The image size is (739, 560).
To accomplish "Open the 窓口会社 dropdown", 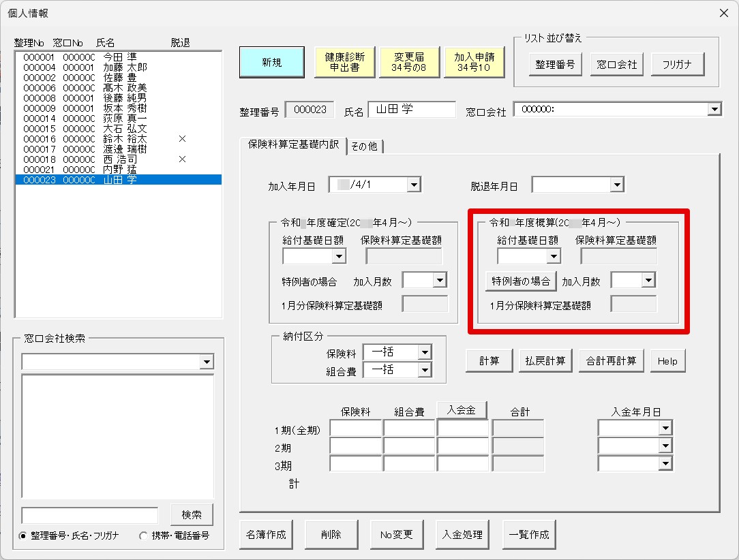I will pos(714,109).
